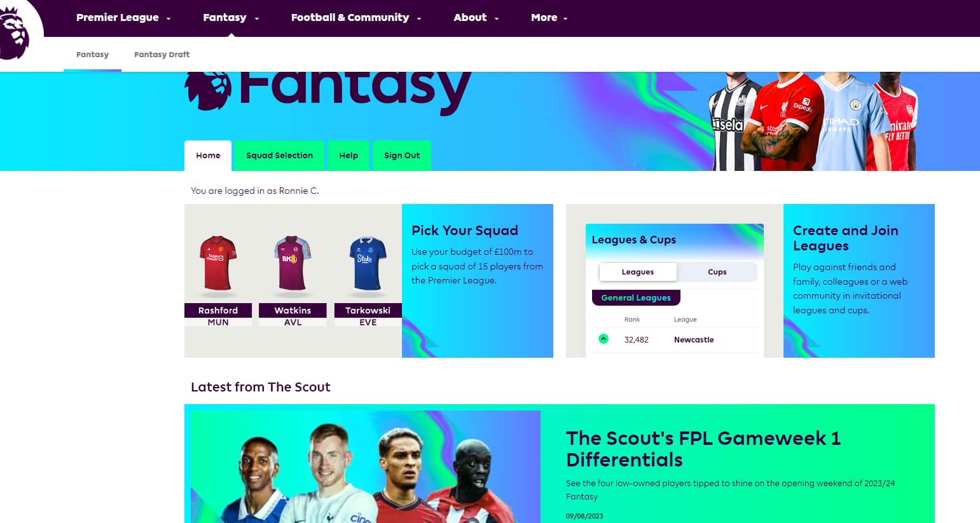Open the More dropdown menu

pyautogui.click(x=549, y=18)
